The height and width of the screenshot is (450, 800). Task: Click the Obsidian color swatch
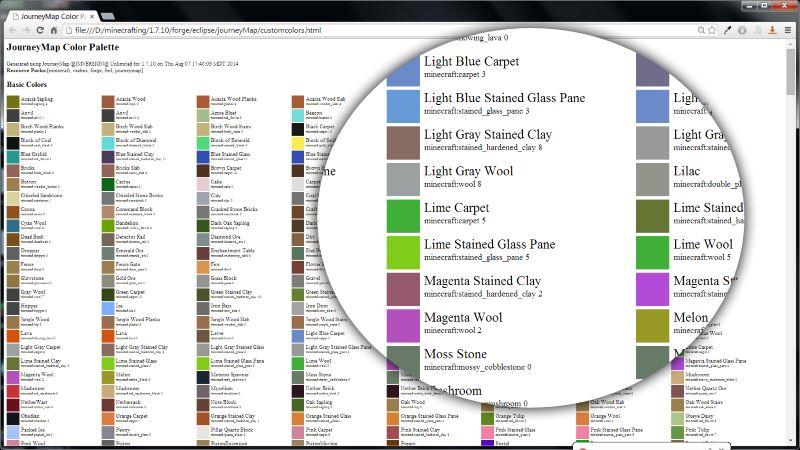[13, 418]
